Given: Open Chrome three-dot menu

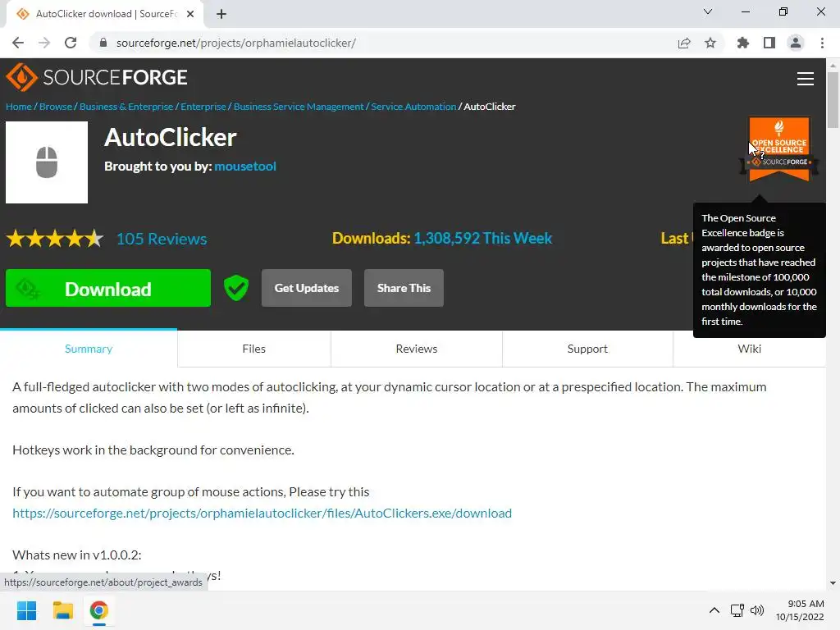Looking at the screenshot, I should (822, 43).
